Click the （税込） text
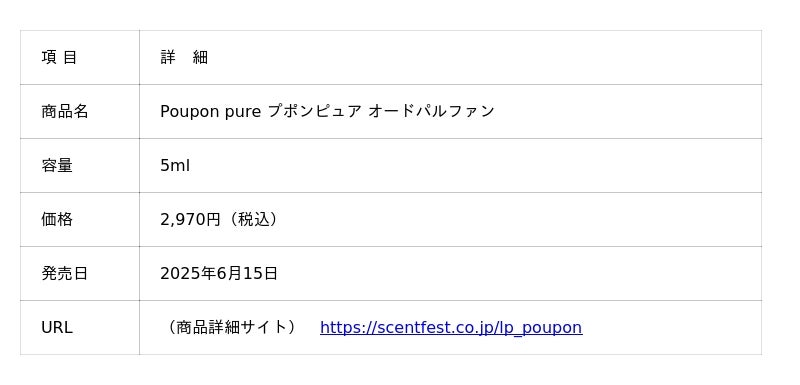The image size is (800, 385). pos(253,220)
